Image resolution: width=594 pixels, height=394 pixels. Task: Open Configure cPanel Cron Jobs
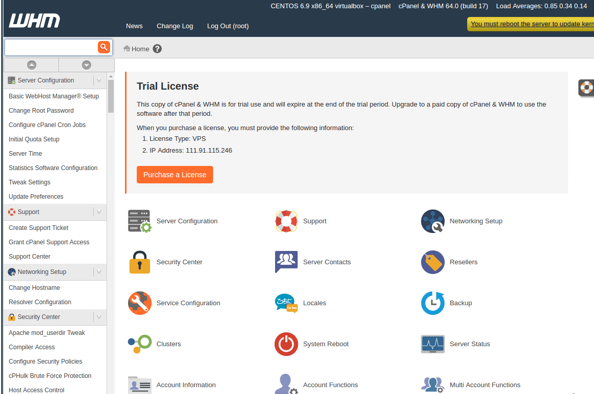pos(47,125)
